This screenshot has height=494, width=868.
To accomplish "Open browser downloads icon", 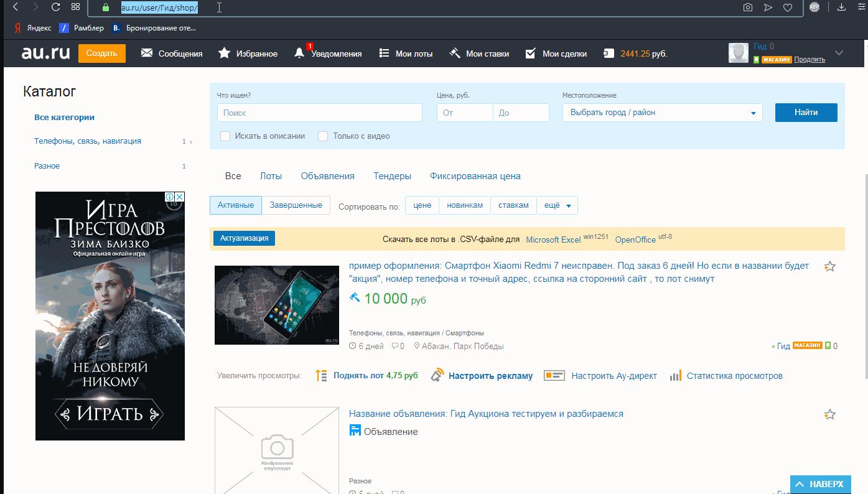I will (841, 7).
